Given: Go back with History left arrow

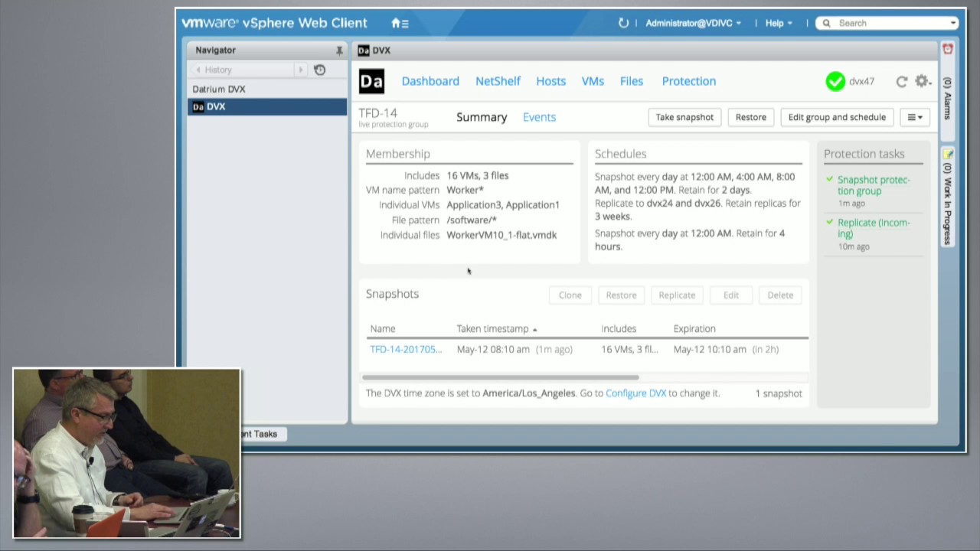Looking at the screenshot, I should [198, 70].
